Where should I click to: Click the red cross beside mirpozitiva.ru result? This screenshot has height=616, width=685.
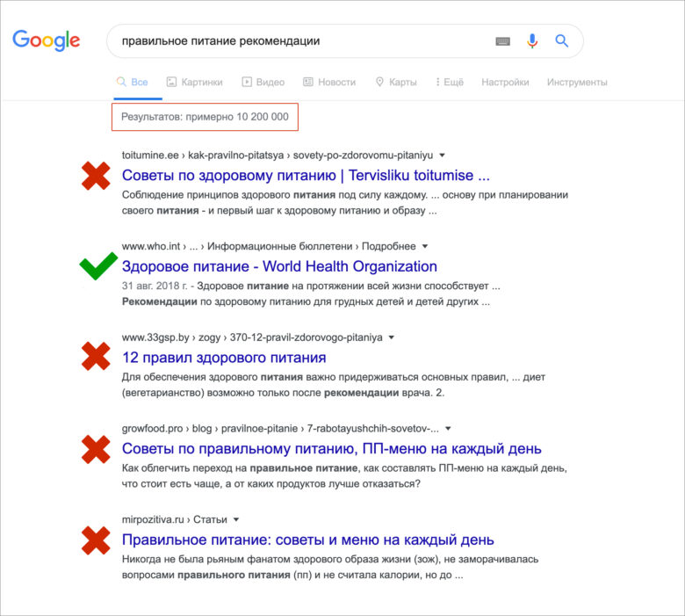(95, 540)
